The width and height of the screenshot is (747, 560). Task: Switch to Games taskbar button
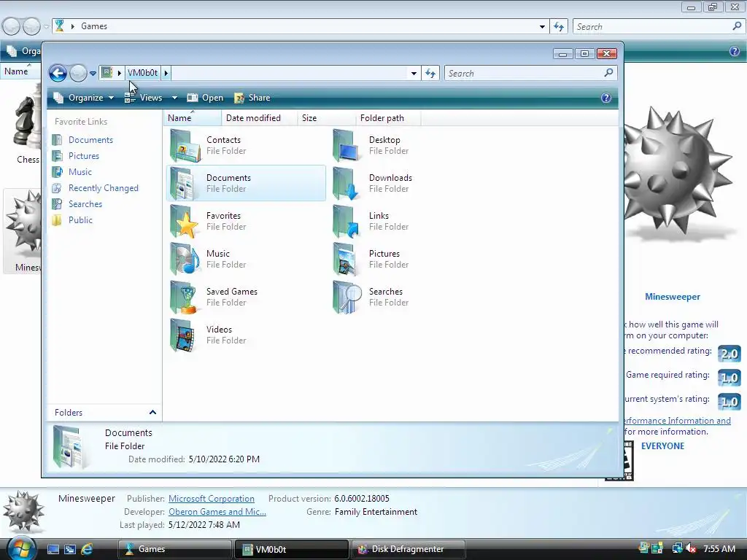(175, 549)
